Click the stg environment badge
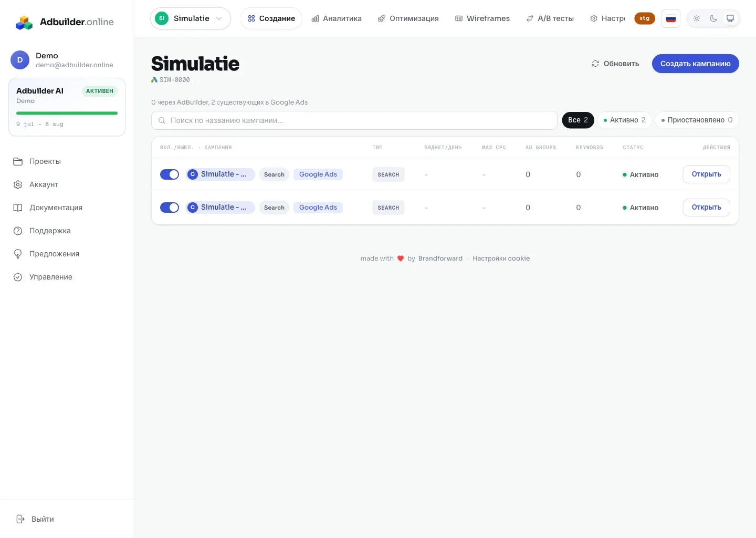Viewport: 756px width, 538px height. 645,18
